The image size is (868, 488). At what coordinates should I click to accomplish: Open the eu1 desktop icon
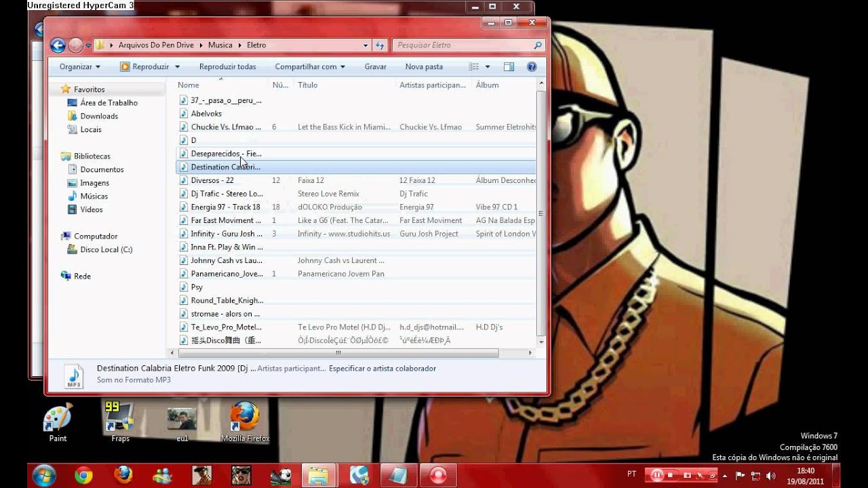tap(182, 425)
